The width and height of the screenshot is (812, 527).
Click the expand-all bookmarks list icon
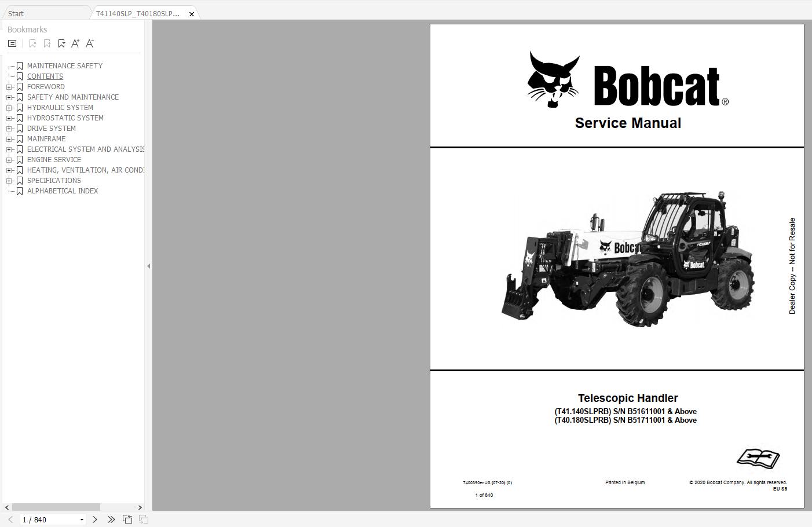12,43
